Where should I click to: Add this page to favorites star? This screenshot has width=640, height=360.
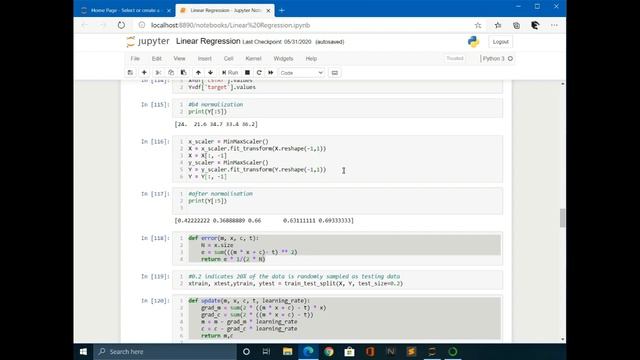coord(478,25)
